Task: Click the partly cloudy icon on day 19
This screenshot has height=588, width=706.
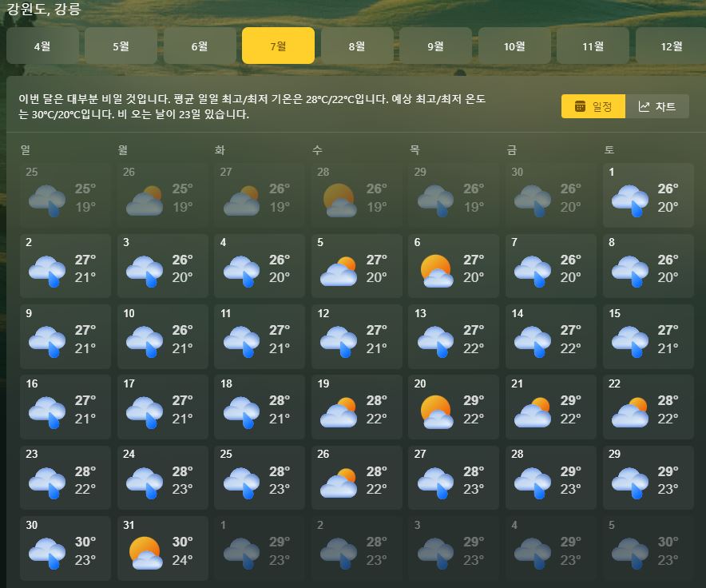Action: pyautogui.click(x=338, y=412)
